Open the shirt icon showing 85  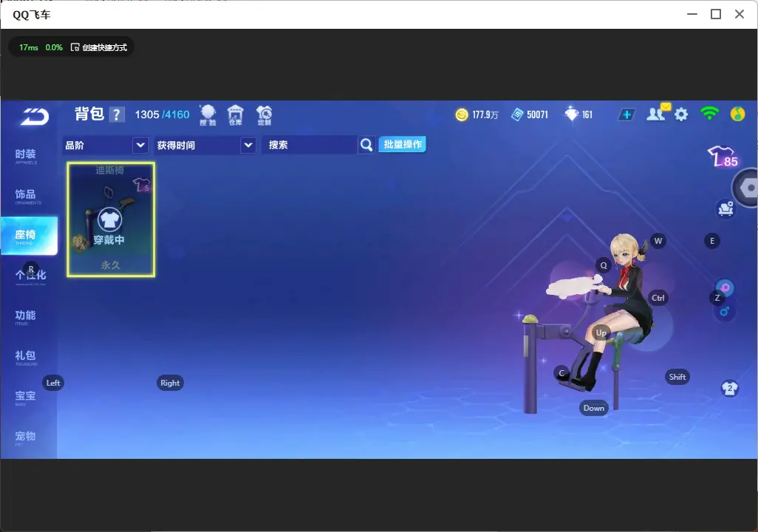(723, 157)
